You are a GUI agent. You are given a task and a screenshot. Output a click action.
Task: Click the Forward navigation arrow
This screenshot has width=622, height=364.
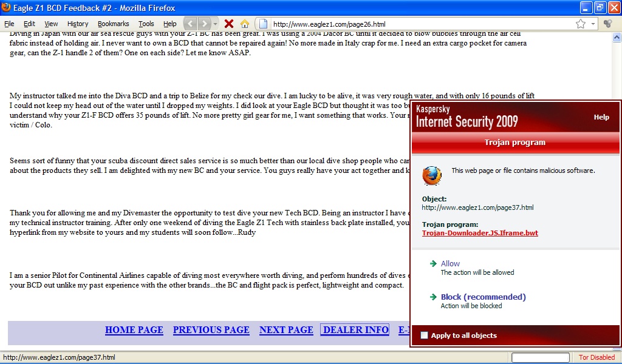204,24
